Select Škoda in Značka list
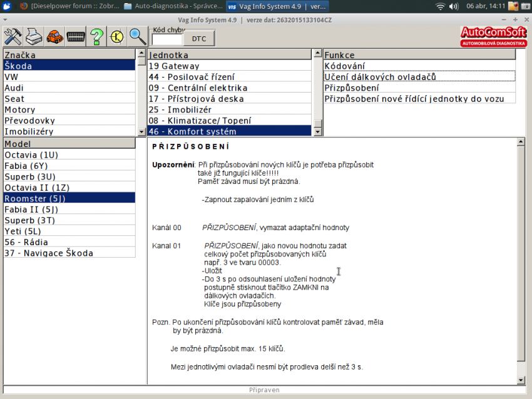 [x=69, y=66]
